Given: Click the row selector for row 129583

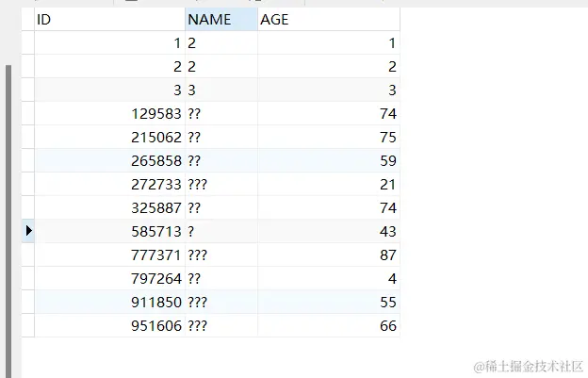Looking at the screenshot, I should point(28,114).
